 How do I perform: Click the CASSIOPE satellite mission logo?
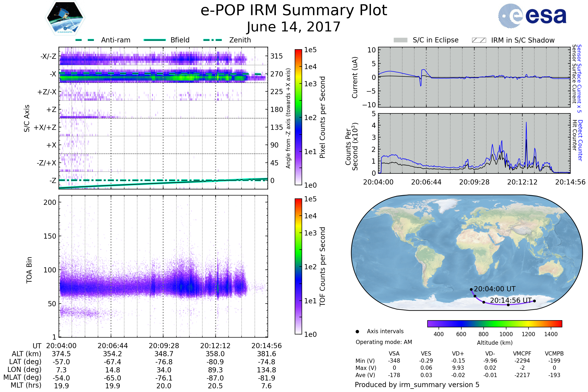65,18
